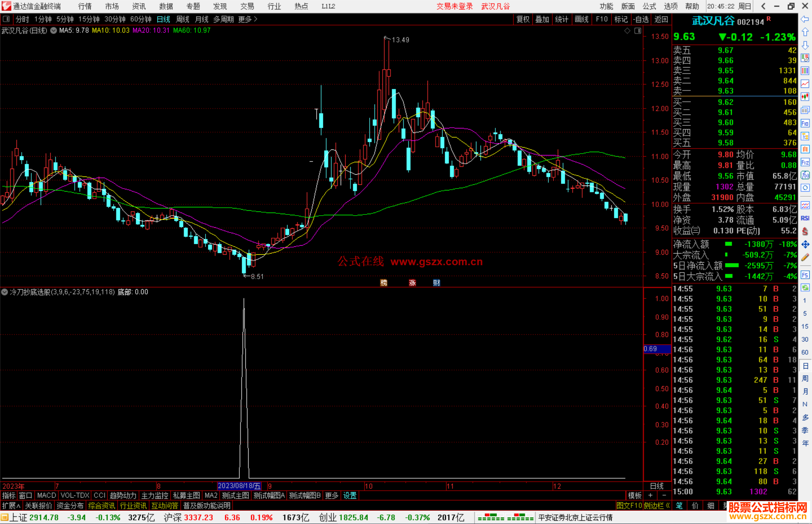Toggle the MA indicator circle beside 武汉凡谷(日线)
This screenshot has width=812, height=524.
(54, 30)
